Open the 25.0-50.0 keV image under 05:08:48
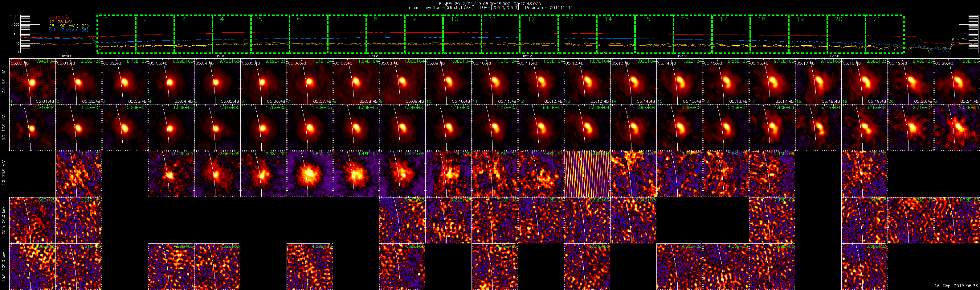This screenshot has height=290, width=980. 402,220
